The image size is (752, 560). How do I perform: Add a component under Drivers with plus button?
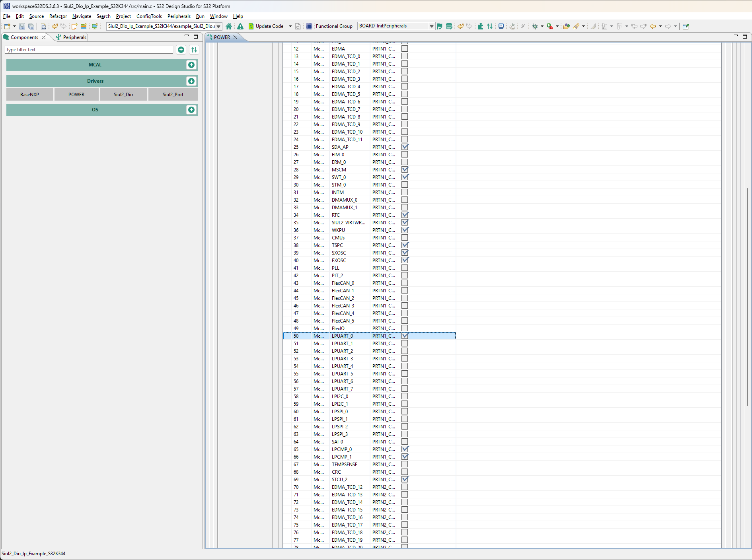[191, 81]
